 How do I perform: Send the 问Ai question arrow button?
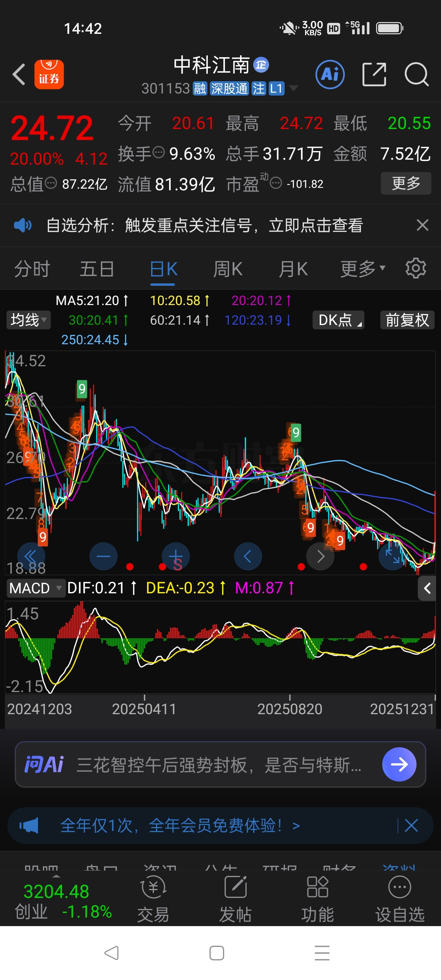[x=399, y=764]
